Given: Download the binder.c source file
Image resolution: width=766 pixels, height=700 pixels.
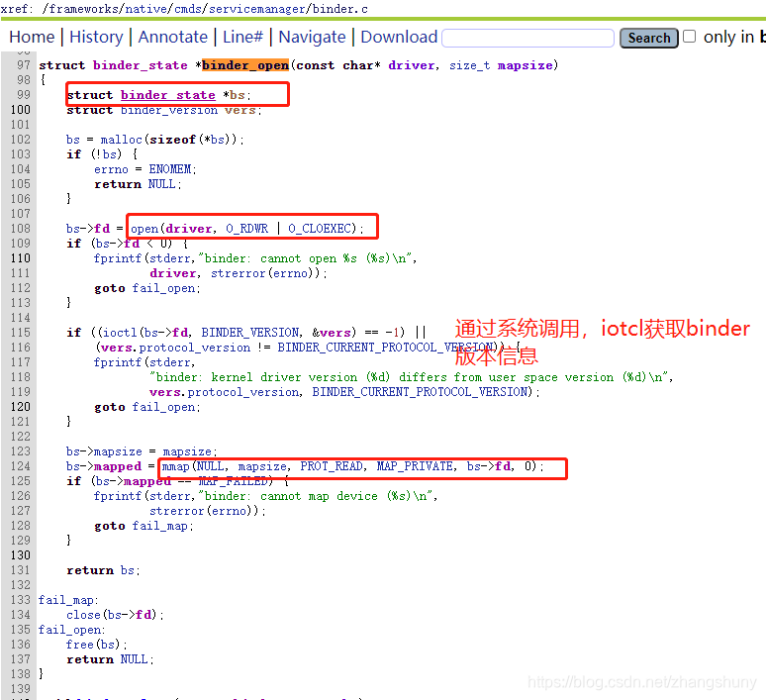Looking at the screenshot, I should [x=399, y=38].
